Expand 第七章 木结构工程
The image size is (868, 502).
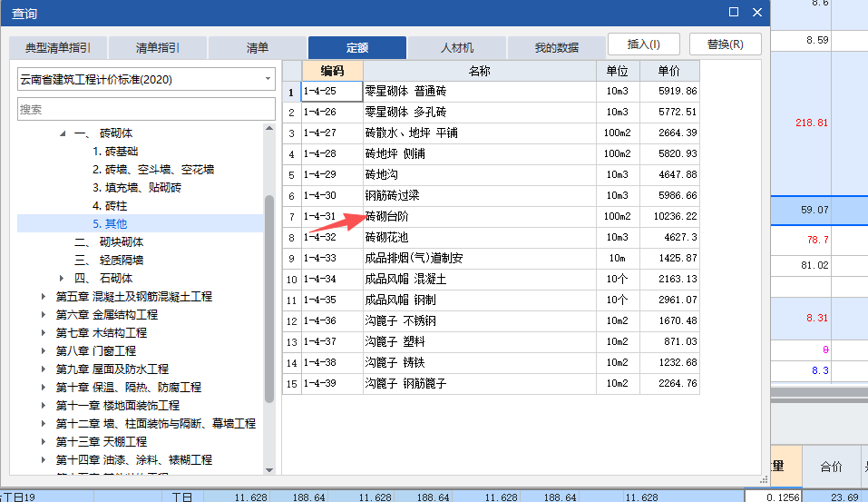[44, 333]
